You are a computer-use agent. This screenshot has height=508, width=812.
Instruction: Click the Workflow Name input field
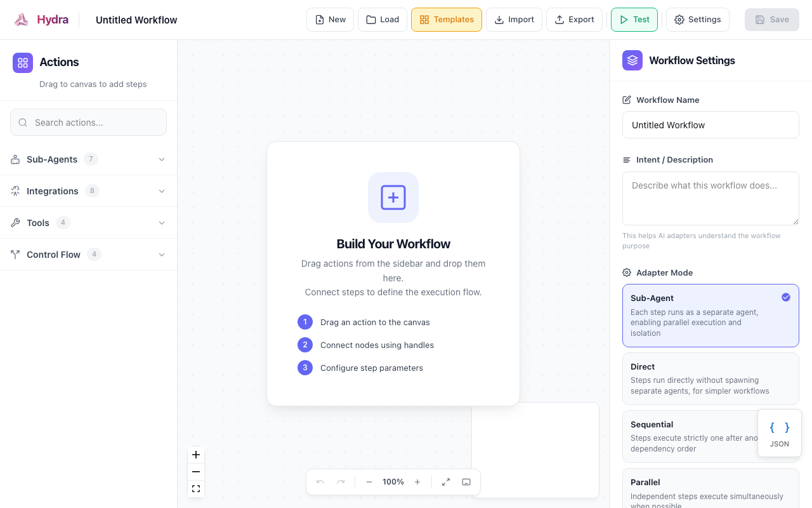click(710, 124)
